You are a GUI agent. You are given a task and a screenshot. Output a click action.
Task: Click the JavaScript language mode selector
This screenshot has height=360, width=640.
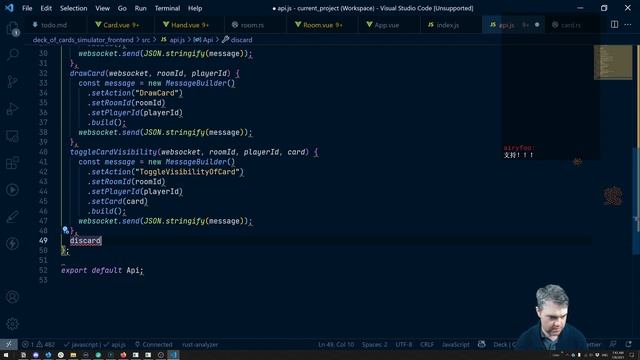[456, 344]
